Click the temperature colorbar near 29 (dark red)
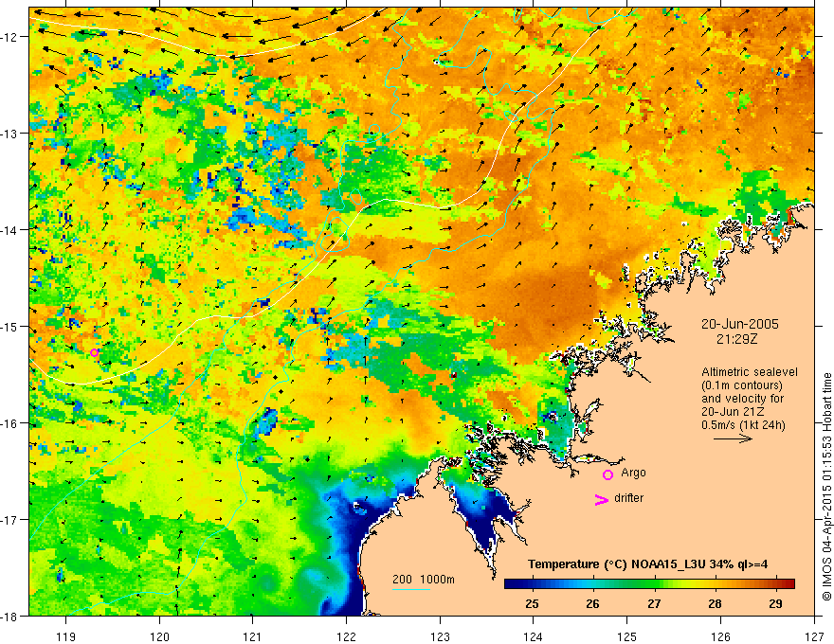This screenshot has height=644, width=834. [775, 584]
